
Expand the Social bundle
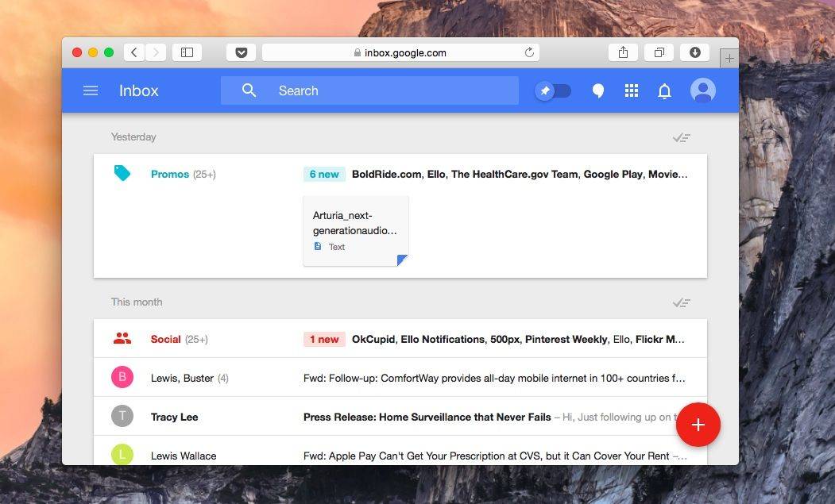coord(166,339)
